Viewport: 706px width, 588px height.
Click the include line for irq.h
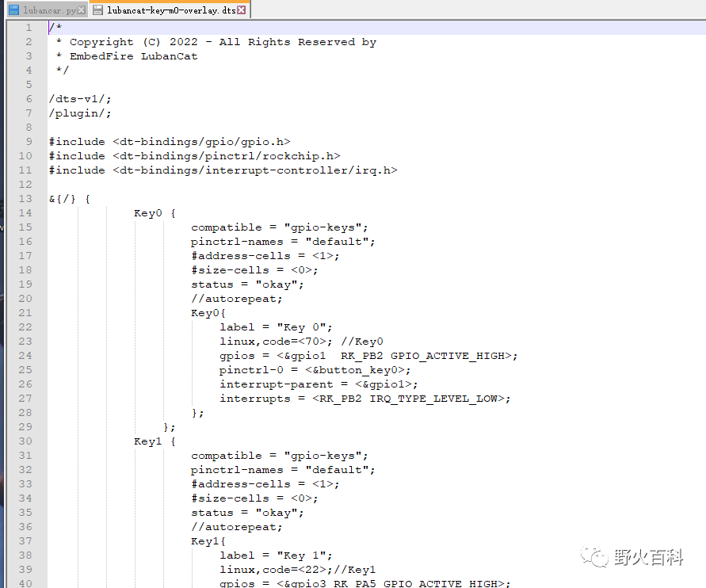point(223,170)
